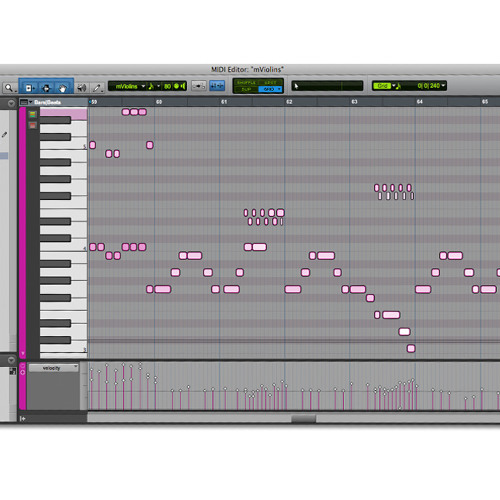The image size is (500, 500).
Task: Toggle the speaker play MIDI notes icon
Action: (x=81, y=88)
